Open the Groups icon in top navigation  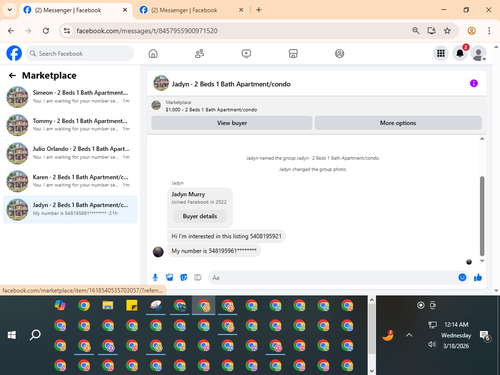click(339, 53)
